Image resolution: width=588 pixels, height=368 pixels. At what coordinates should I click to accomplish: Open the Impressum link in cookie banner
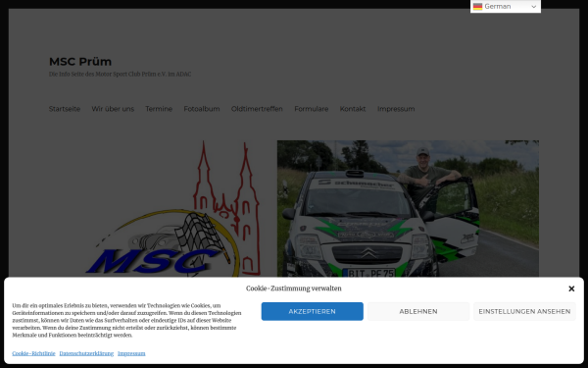[131, 353]
